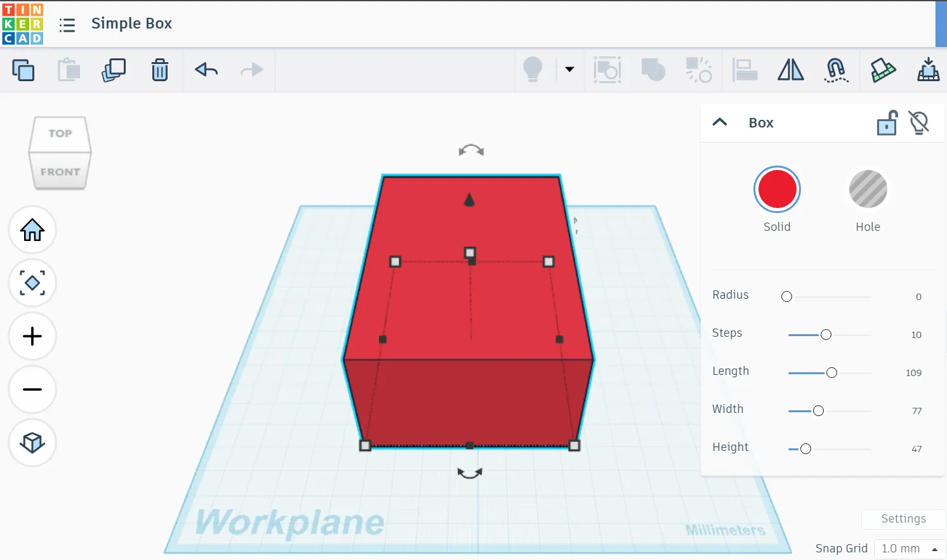The image size is (947, 560).
Task: Click the Home view button
Action: (x=32, y=230)
